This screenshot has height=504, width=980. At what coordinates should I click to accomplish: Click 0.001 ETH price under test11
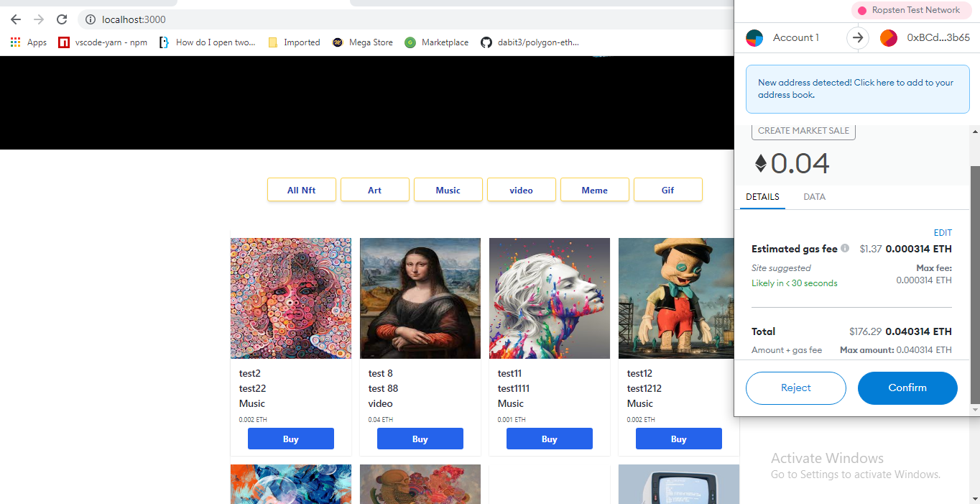(x=512, y=420)
